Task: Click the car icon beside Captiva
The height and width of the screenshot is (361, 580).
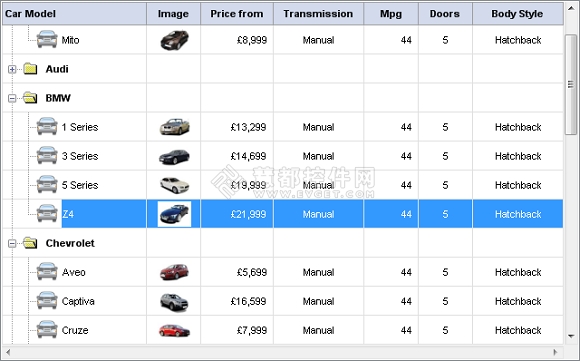Action: point(47,301)
